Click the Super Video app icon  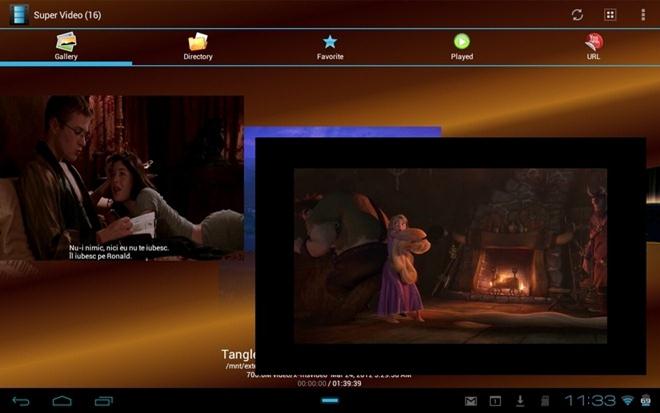(x=19, y=15)
